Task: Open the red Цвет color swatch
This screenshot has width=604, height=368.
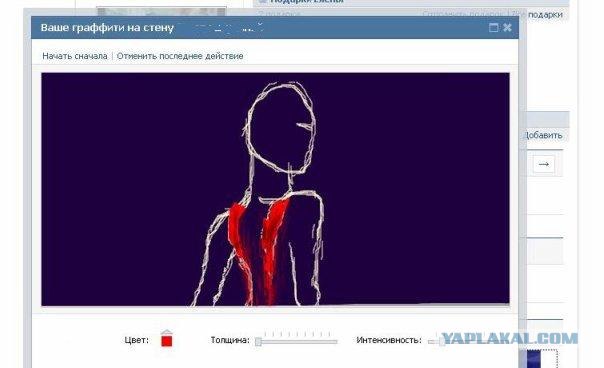Action: pos(167,341)
